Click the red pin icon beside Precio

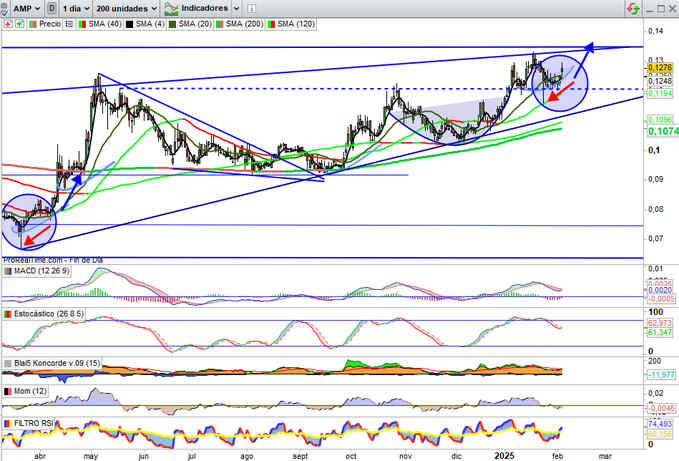pyautogui.click(x=7, y=24)
